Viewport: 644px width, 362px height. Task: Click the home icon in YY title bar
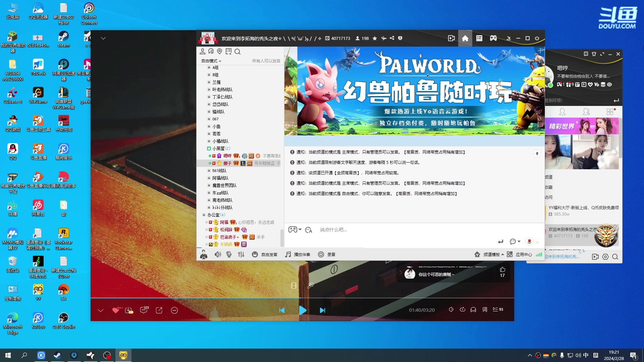coord(465,38)
